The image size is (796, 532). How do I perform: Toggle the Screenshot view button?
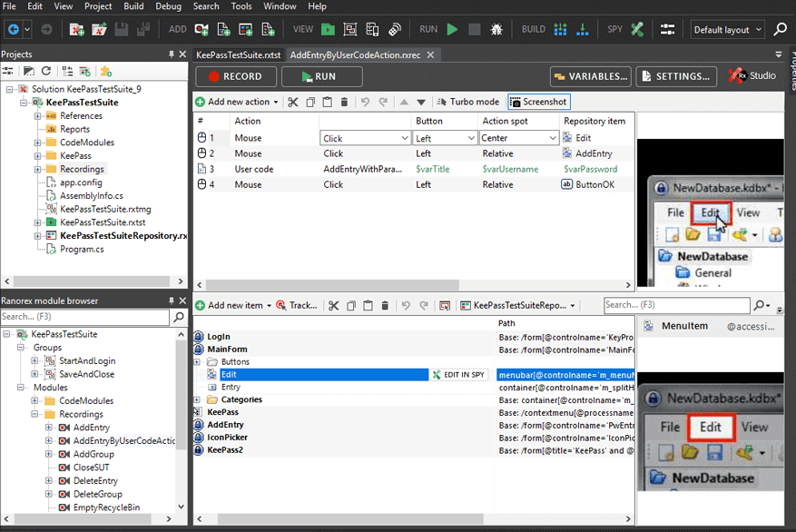click(538, 102)
